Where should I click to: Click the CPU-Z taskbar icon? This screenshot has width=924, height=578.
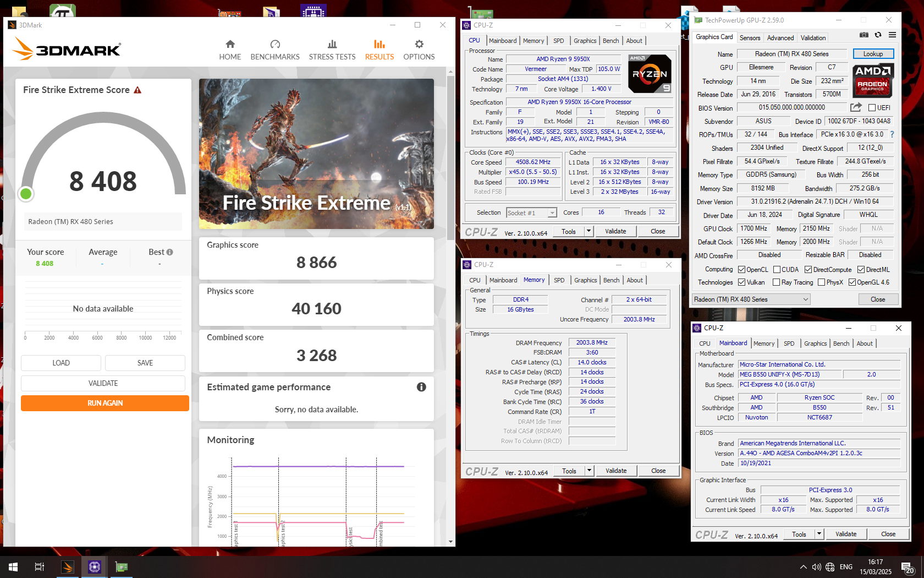pyautogui.click(x=94, y=566)
